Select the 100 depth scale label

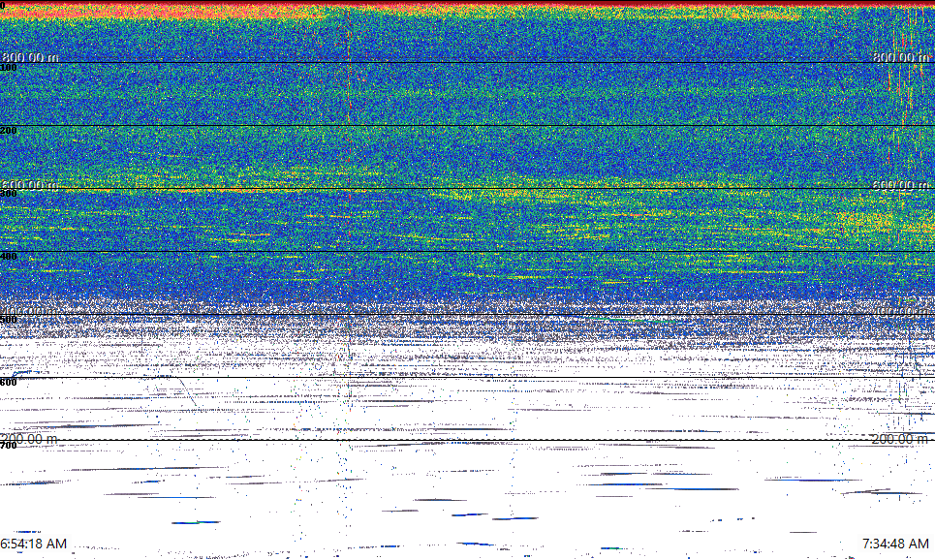9,68
